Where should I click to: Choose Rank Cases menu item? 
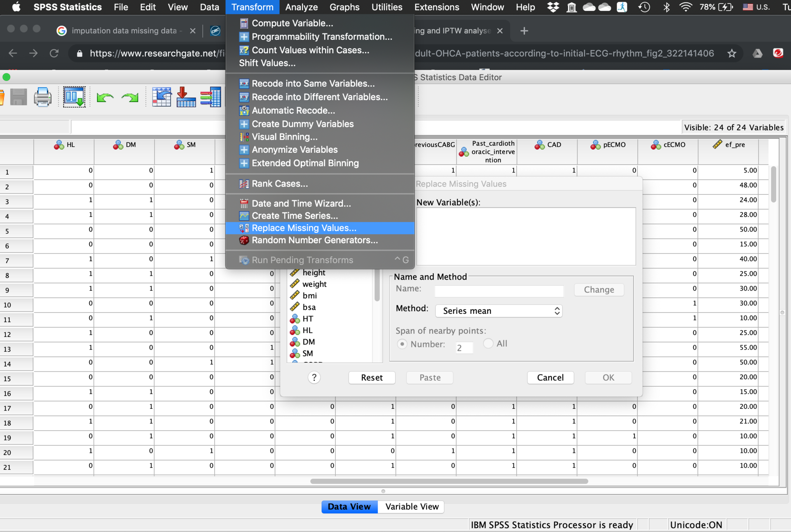point(320,184)
